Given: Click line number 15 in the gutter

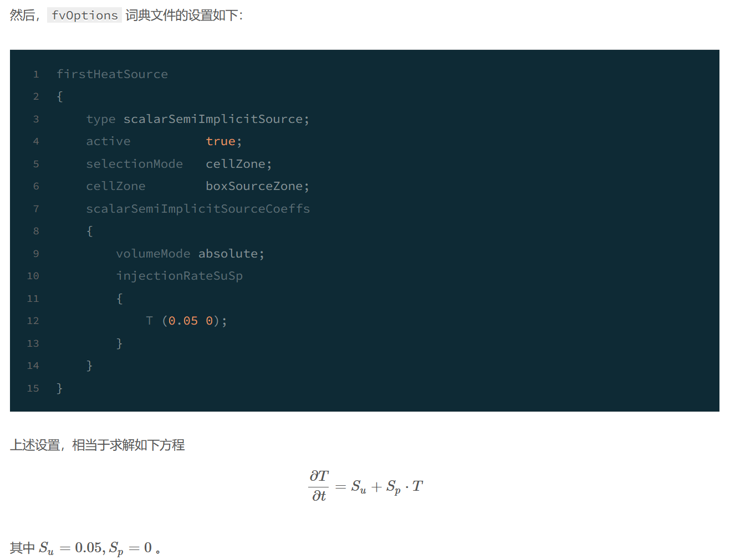Looking at the screenshot, I should click(x=33, y=388).
